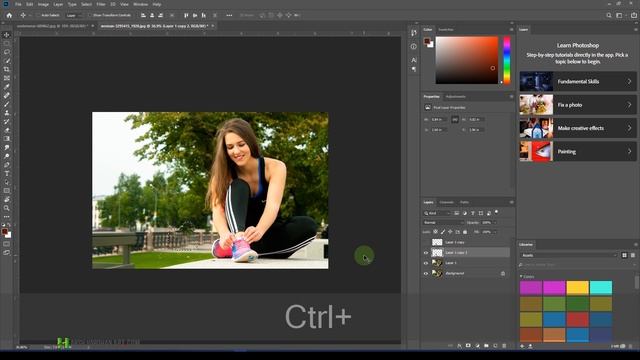This screenshot has width=640, height=360.
Task: Select the Rectangular Marquee tool
Action: click(7, 43)
